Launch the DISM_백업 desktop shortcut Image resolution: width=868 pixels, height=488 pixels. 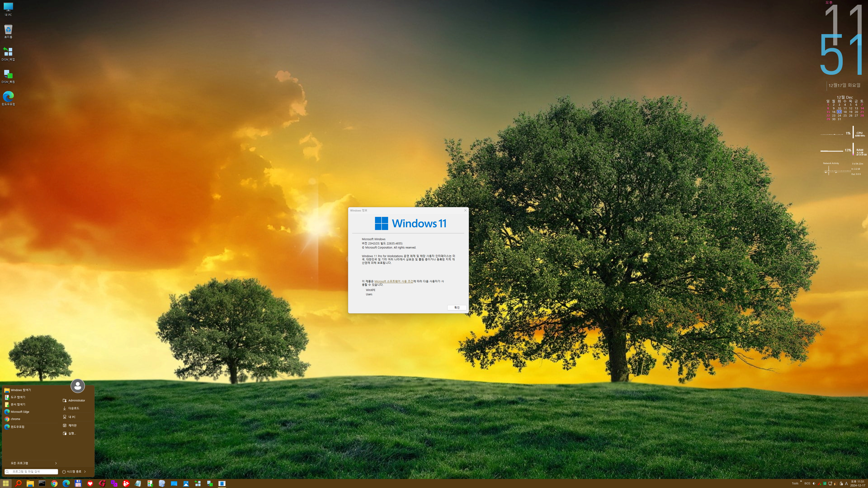pos(8,54)
